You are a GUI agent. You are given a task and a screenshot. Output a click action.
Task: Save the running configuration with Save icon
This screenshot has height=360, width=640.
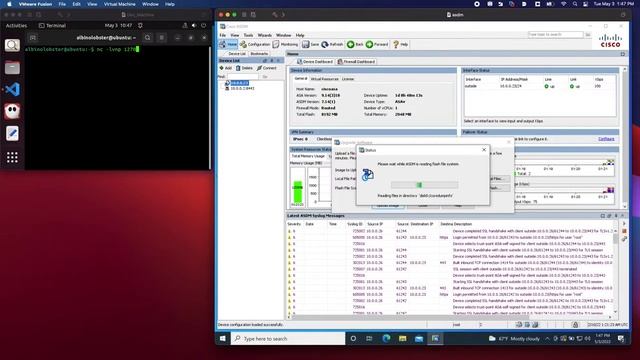click(x=311, y=44)
